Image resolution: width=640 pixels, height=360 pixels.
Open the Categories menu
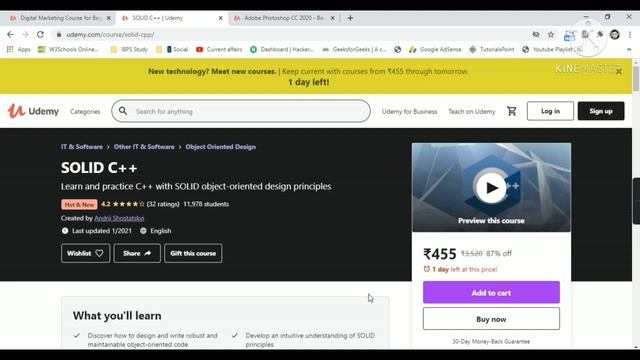point(85,111)
